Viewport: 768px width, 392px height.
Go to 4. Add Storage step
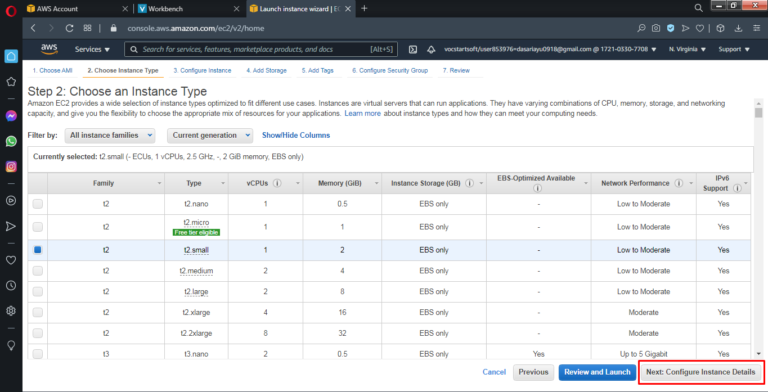point(266,71)
